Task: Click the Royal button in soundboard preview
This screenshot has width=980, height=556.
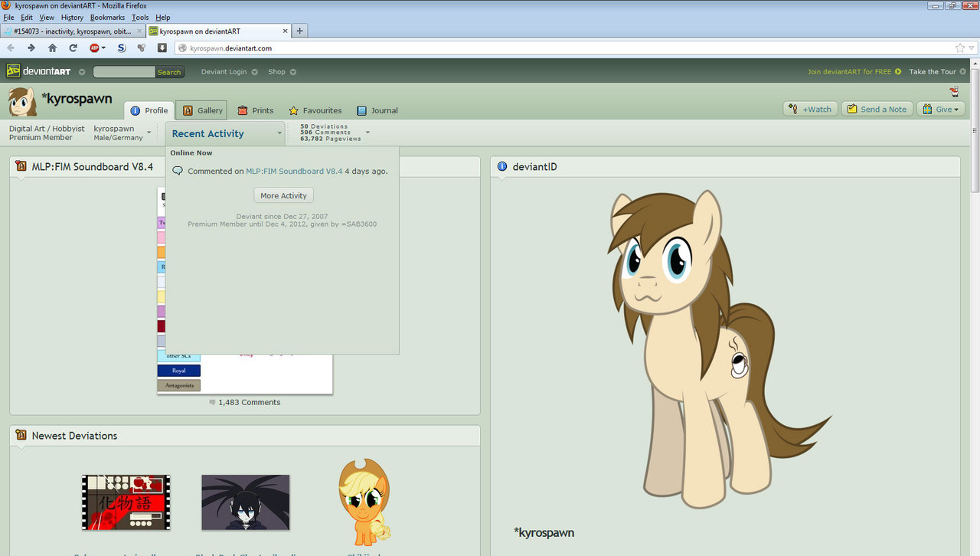Action: [x=178, y=371]
